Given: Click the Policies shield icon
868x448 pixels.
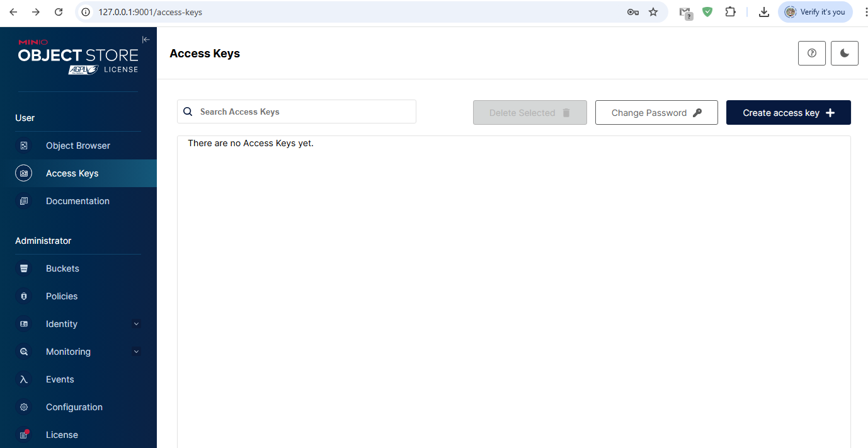Looking at the screenshot, I should coord(24,296).
